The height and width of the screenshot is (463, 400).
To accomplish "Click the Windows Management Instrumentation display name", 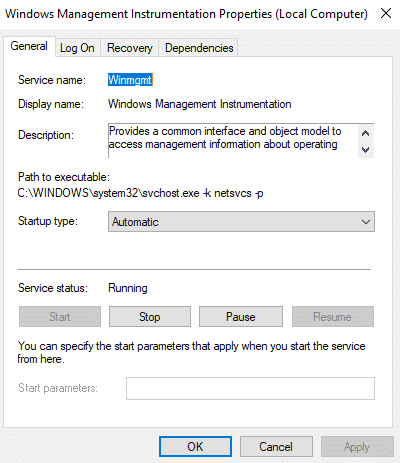I will 200,104.
